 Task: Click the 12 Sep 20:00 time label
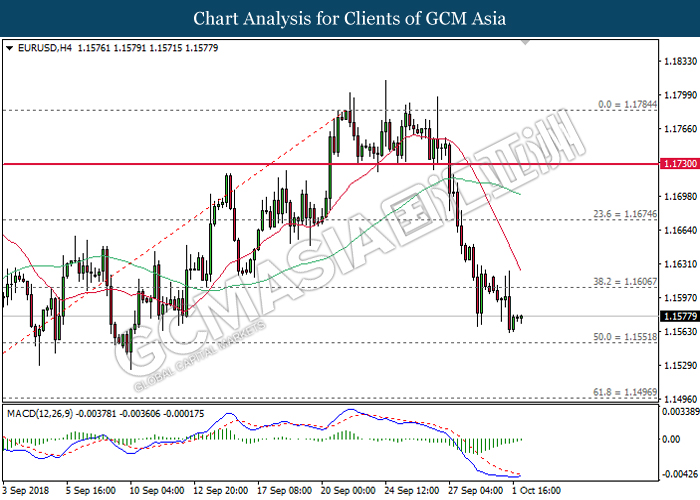(x=221, y=491)
